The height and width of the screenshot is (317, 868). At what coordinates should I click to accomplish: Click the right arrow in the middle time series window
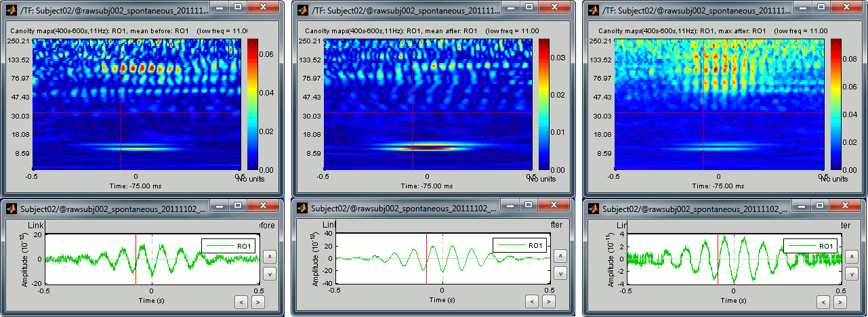point(550,302)
